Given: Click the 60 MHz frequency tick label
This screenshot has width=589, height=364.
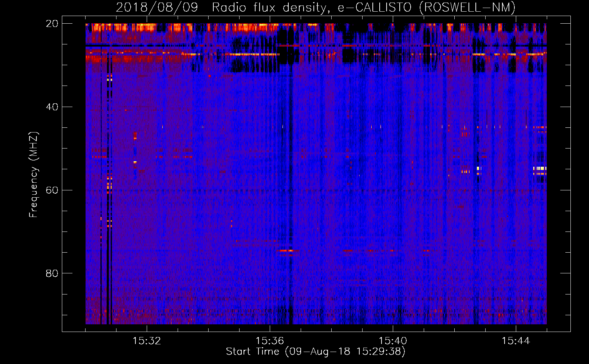Looking at the screenshot, I should coord(52,190).
